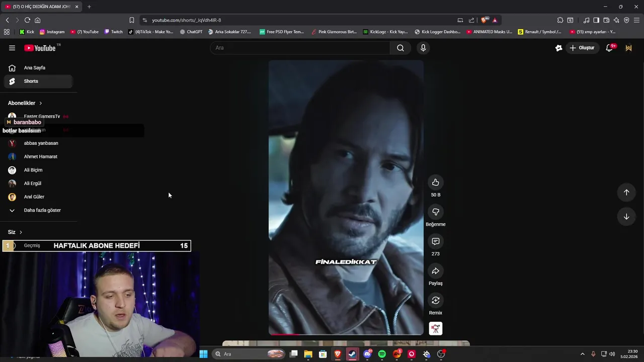Open the Ana Sayfa home item
Image resolution: width=644 pixels, height=362 pixels.
38,68
